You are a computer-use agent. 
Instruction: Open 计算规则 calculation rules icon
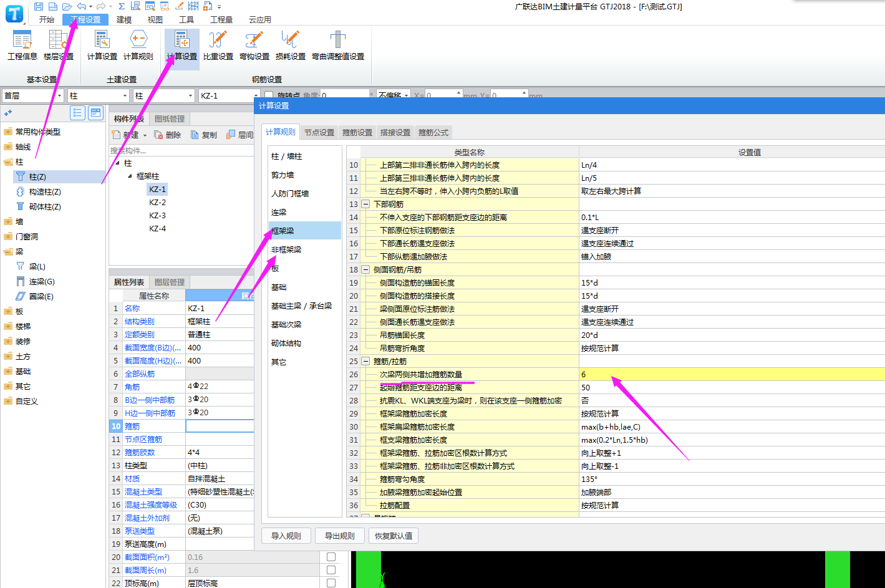(138, 46)
